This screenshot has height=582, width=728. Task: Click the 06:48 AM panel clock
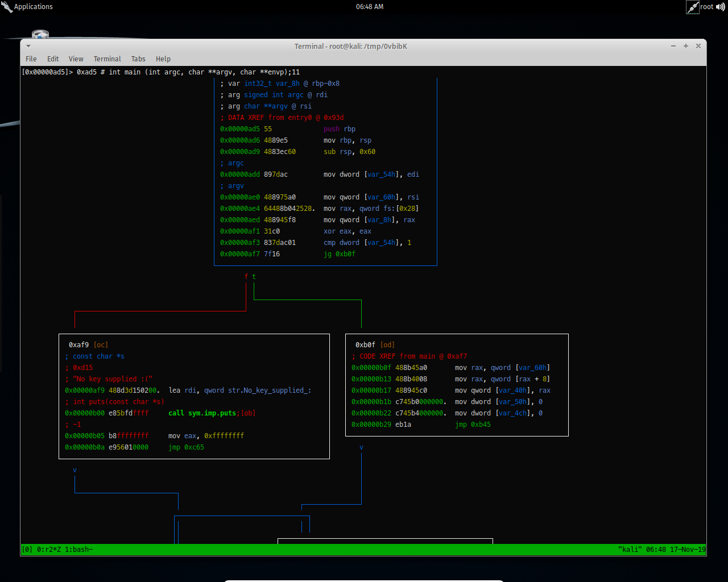[370, 7]
